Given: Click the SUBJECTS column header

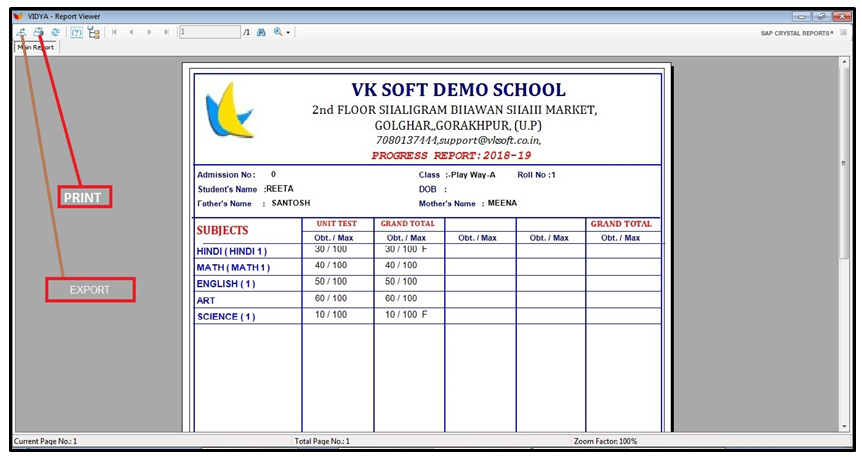Looking at the screenshot, I should tap(223, 230).
